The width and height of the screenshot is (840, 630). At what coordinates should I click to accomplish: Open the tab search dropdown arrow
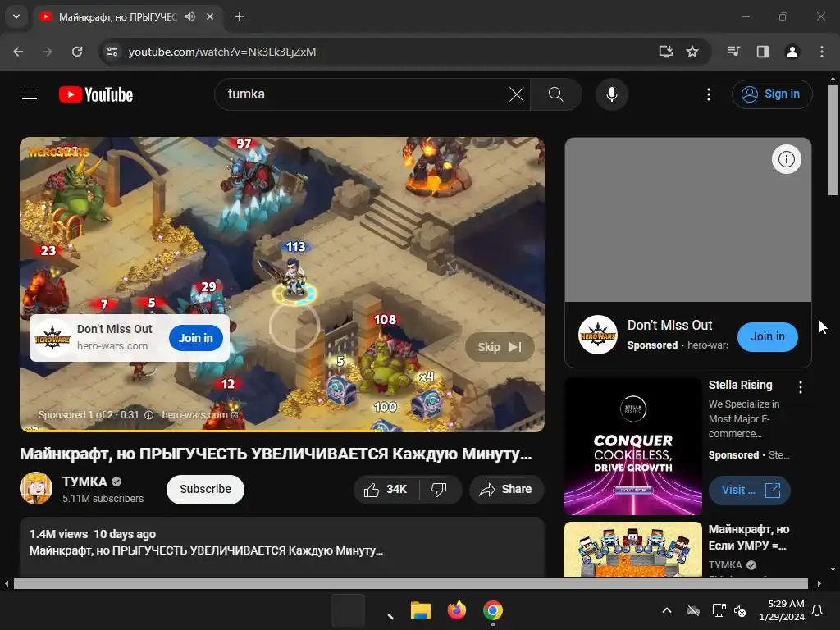(x=16, y=16)
